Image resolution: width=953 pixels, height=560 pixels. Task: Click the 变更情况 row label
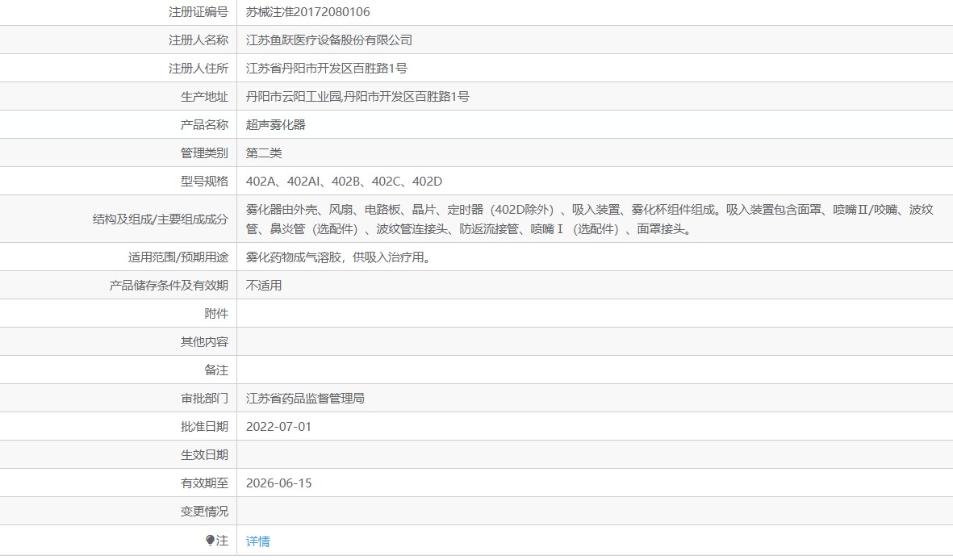(204, 512)
